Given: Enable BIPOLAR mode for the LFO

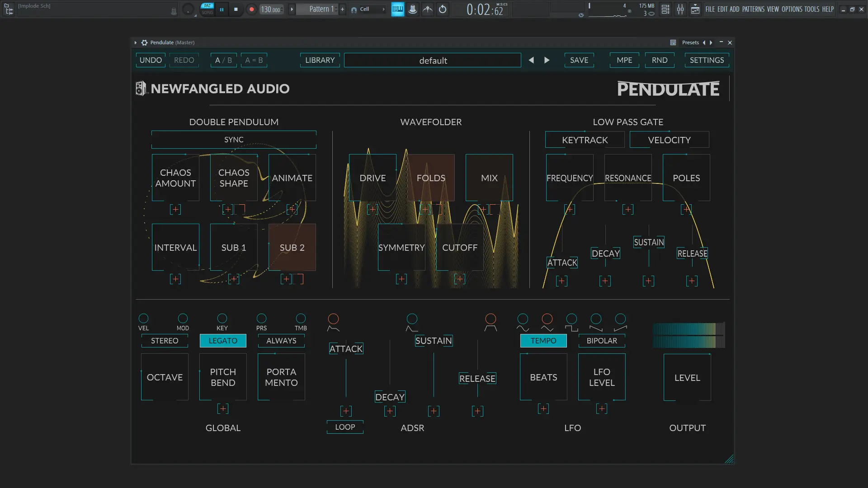Looking at the screenshot, I should coord(602,341).
